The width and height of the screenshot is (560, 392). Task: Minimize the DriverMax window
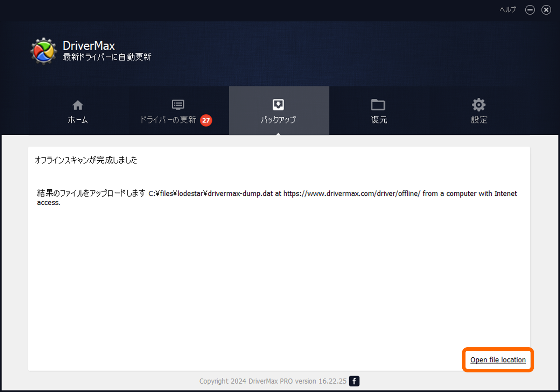tap(530, 10)
